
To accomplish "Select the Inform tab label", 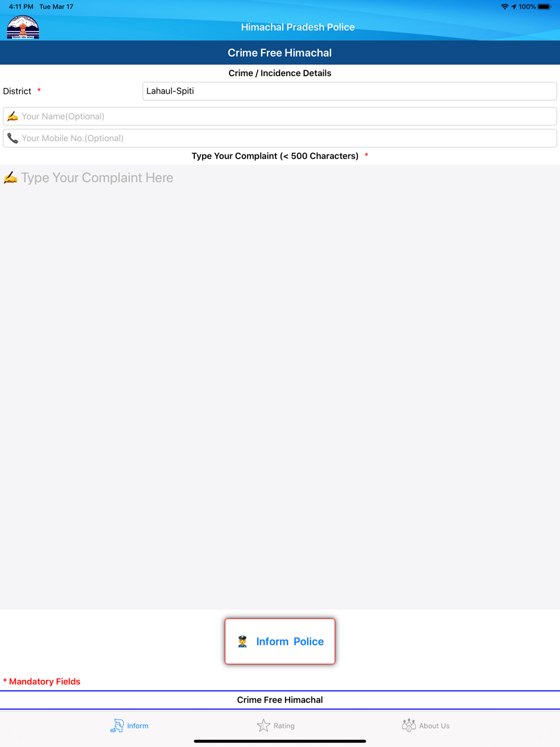I will click(138, 726).
